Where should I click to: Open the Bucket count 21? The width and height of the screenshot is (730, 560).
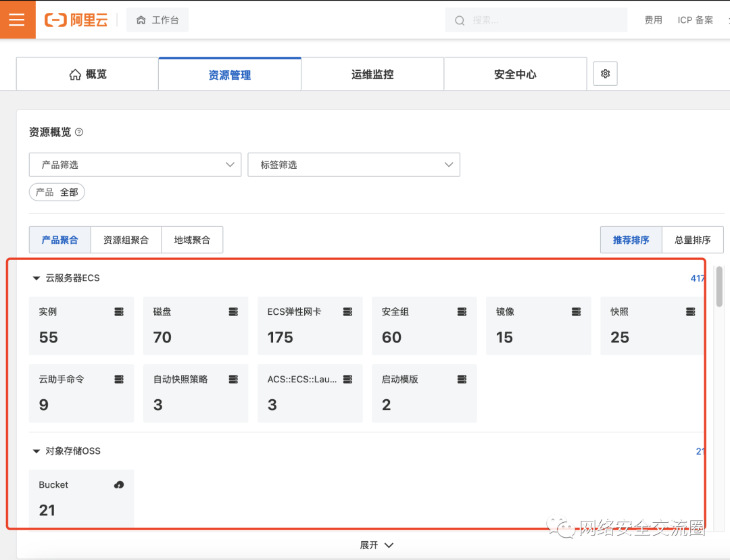[47, 510]
